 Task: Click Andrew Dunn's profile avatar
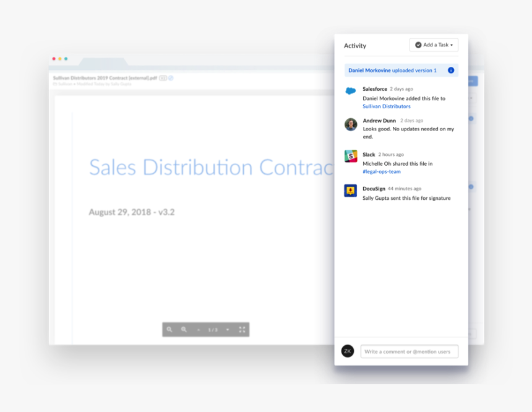coord(351,124)
